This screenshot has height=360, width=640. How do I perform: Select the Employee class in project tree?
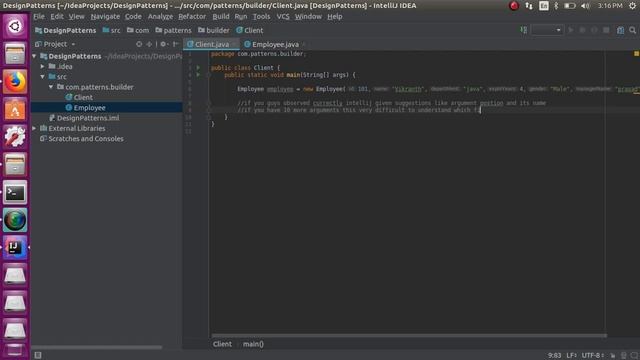coord(85,108)
